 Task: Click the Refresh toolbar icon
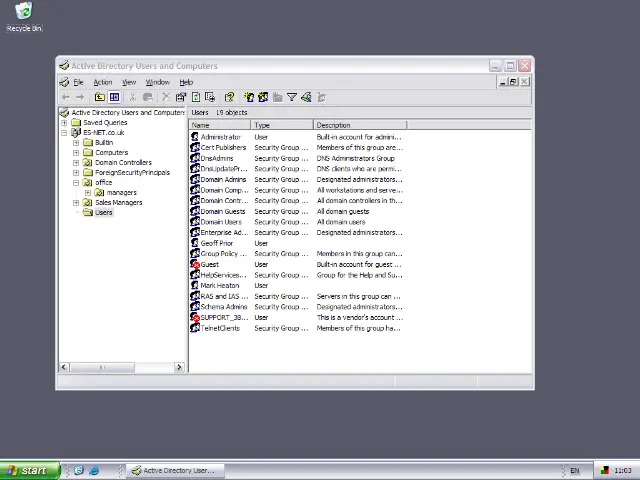(196, 97)
